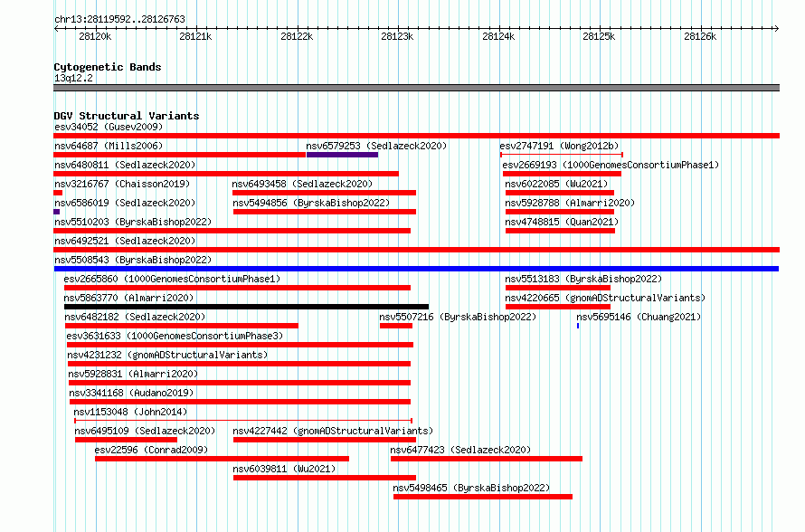Click the 28125k ruler tick label

[599, 36]
